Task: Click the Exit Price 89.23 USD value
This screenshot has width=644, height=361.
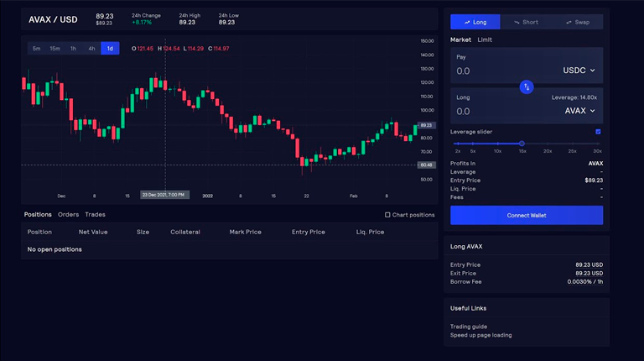Action: (589, 273)
